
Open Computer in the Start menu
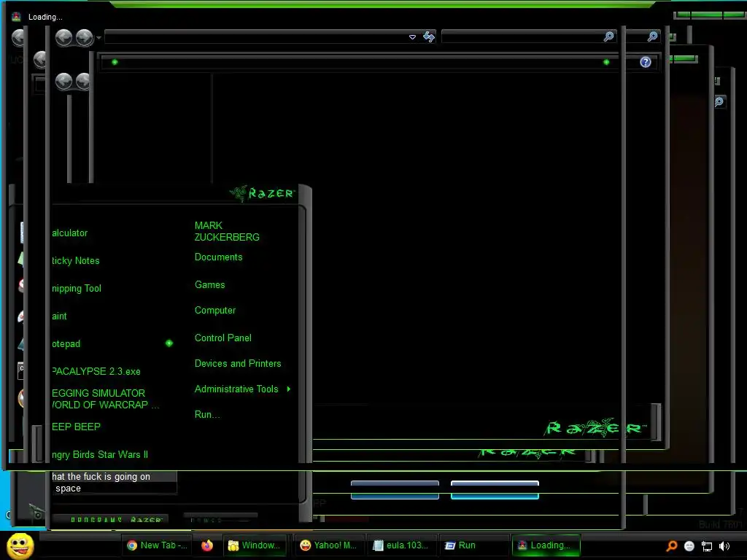pos(215,311)
